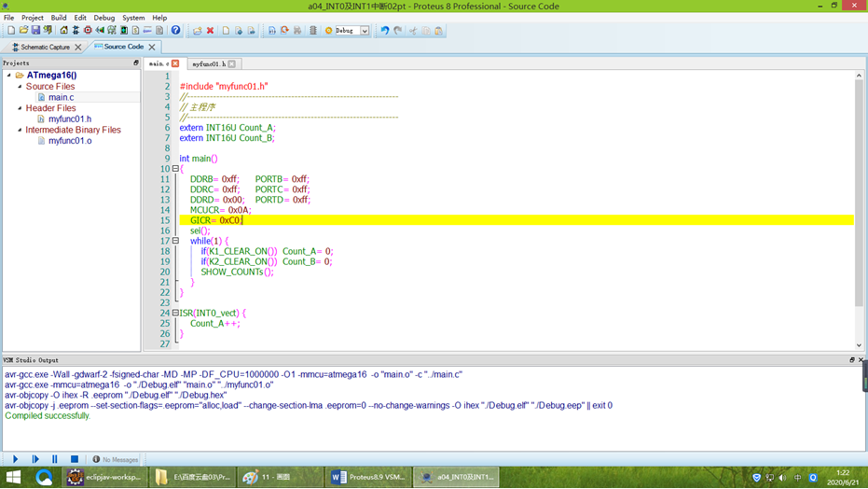The width and height of the screenshot is (868, 489).
Task: Float the Projects panel with its icon
Action: pos(135,63)
